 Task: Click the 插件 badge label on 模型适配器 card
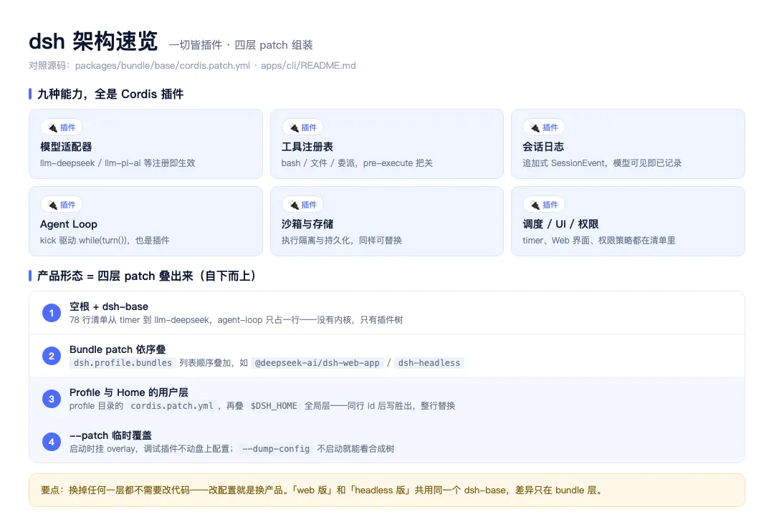[67, 127]
